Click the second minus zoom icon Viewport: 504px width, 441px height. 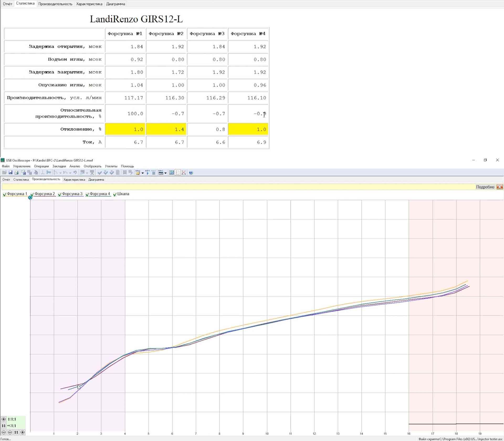(10, 432)
